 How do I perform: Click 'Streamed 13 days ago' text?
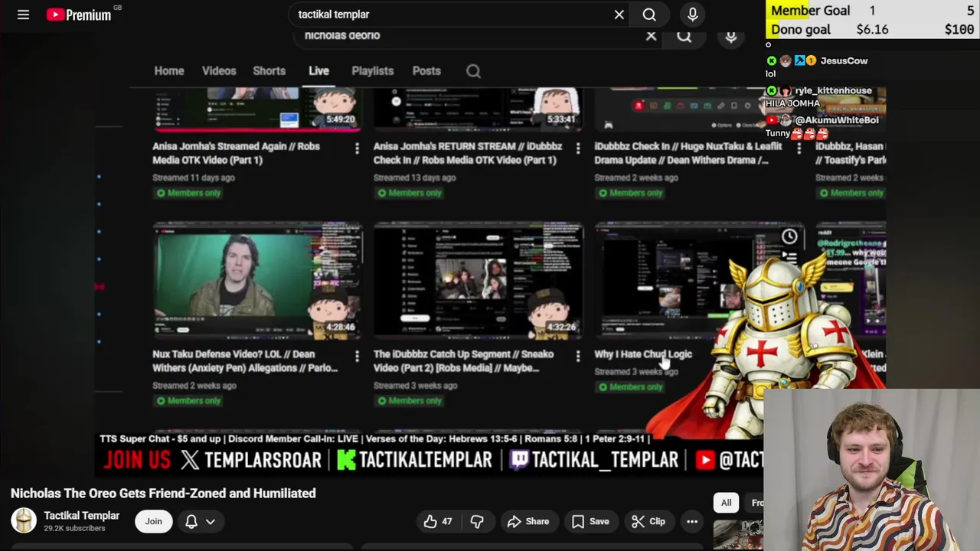(414, 178)
